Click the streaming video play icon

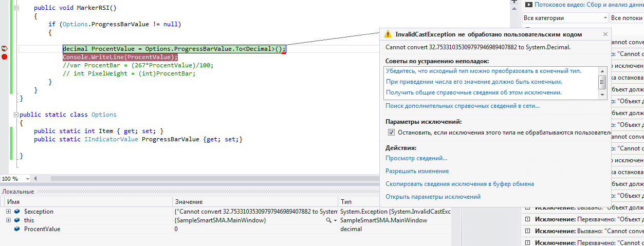click(x=528, y=5)
